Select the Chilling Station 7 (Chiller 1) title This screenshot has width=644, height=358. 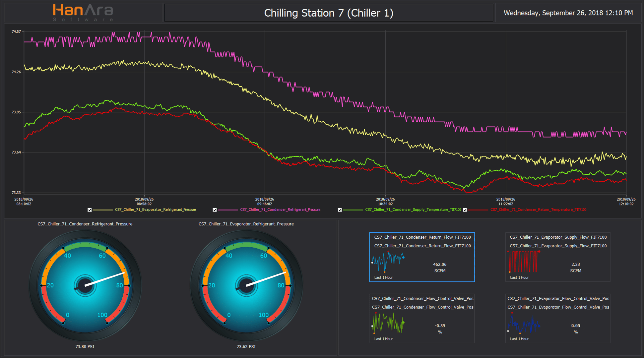329,13
